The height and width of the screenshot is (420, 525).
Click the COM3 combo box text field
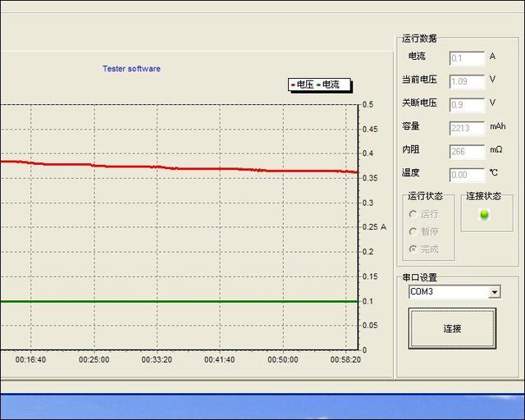447,292
